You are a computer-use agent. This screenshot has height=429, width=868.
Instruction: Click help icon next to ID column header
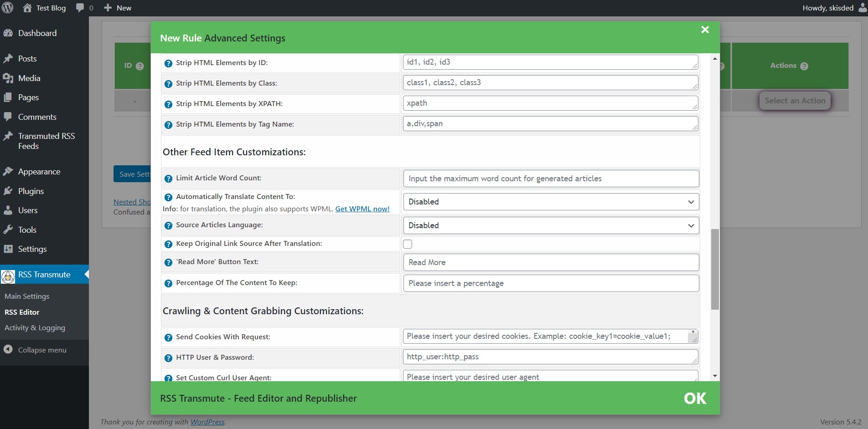tap(140, 66)
